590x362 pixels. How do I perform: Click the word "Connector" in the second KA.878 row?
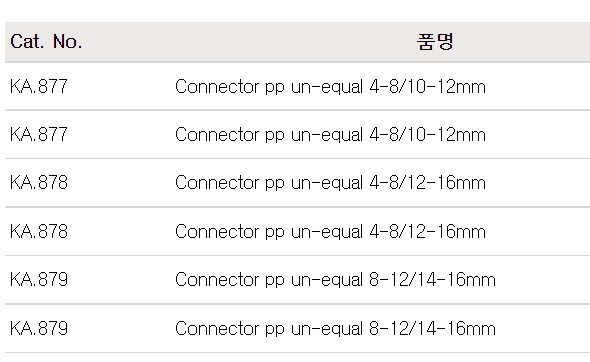[x=217, y=231]
